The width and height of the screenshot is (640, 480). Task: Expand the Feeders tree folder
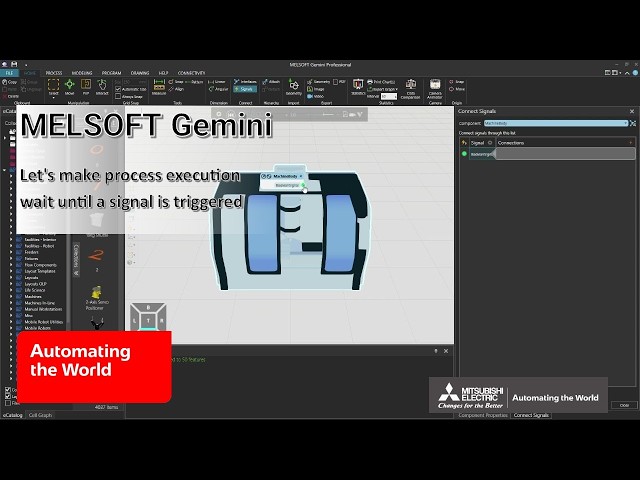click(11, 252)
